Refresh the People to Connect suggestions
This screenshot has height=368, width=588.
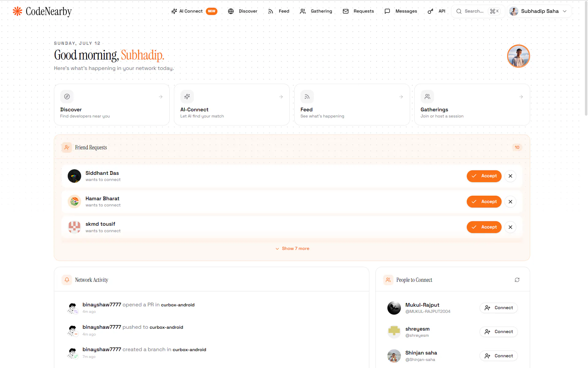click(517, 280)
